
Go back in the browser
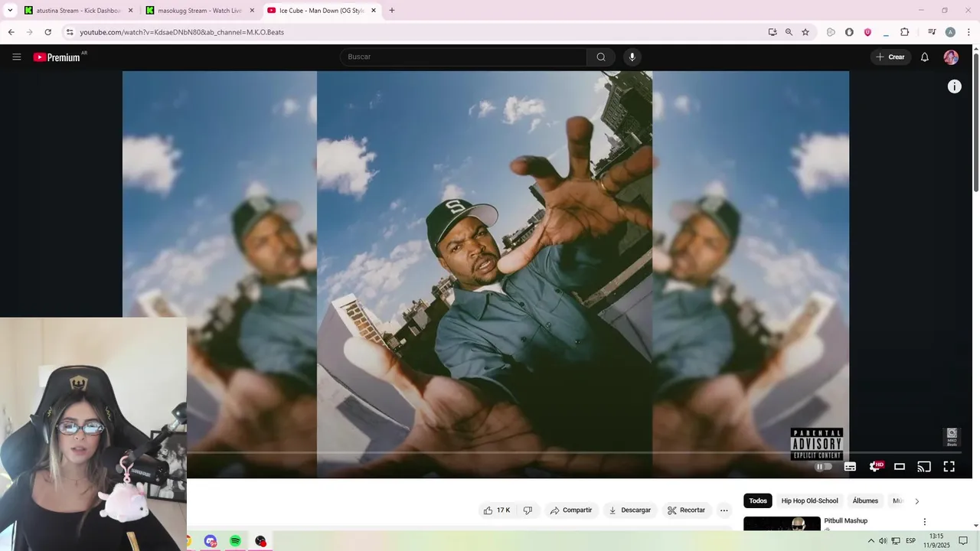point(11,32)
